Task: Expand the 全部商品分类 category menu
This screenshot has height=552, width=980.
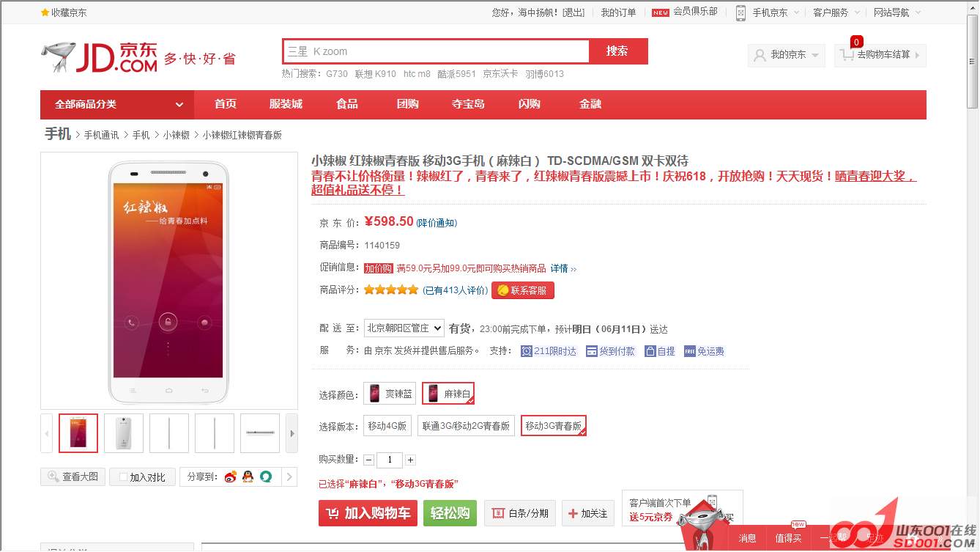Action: click(117, 104)
